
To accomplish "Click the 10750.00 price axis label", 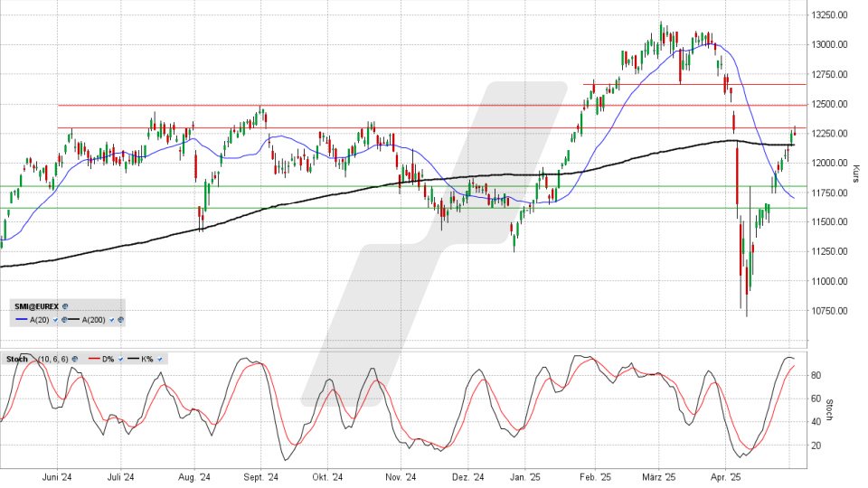I will pos(829,311).
